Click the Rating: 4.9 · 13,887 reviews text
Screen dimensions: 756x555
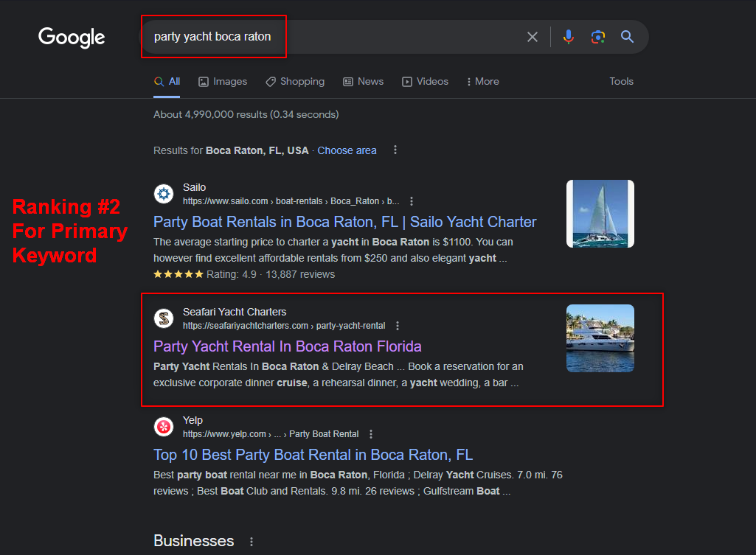point(271,275)
